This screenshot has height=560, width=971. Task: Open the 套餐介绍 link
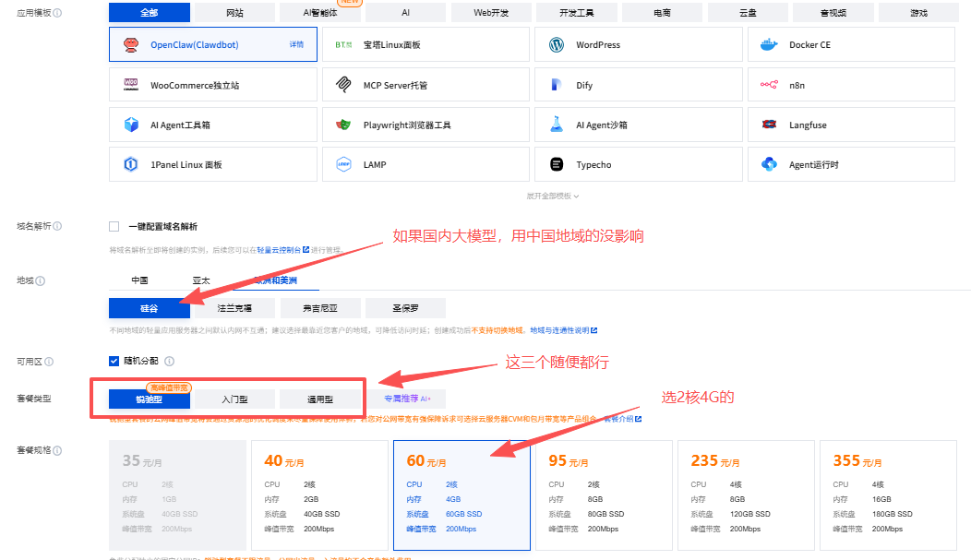point(622,419)
